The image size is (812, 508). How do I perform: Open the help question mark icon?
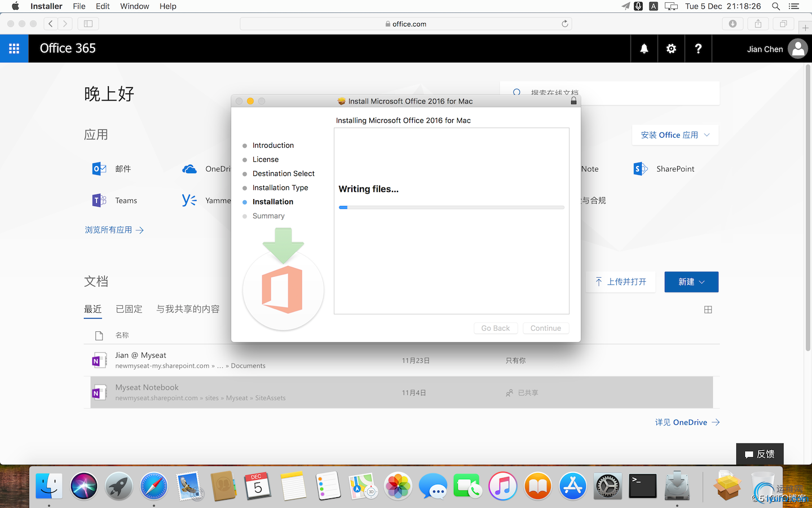(x=698, y=49)
